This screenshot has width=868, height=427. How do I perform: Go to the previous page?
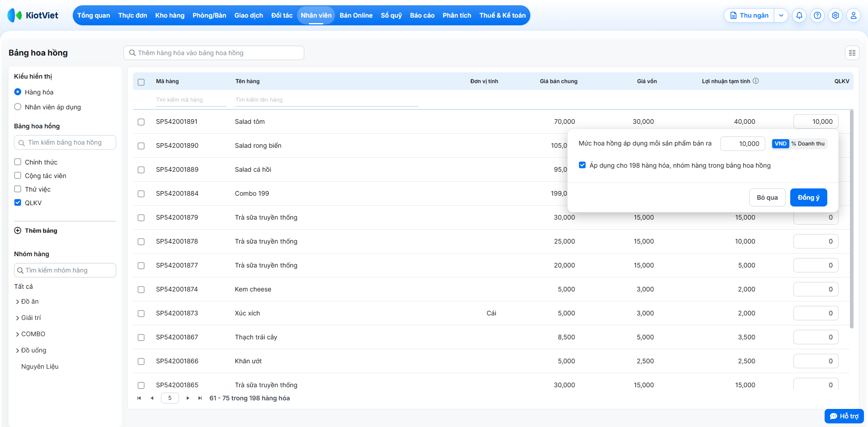click(152, 398)
